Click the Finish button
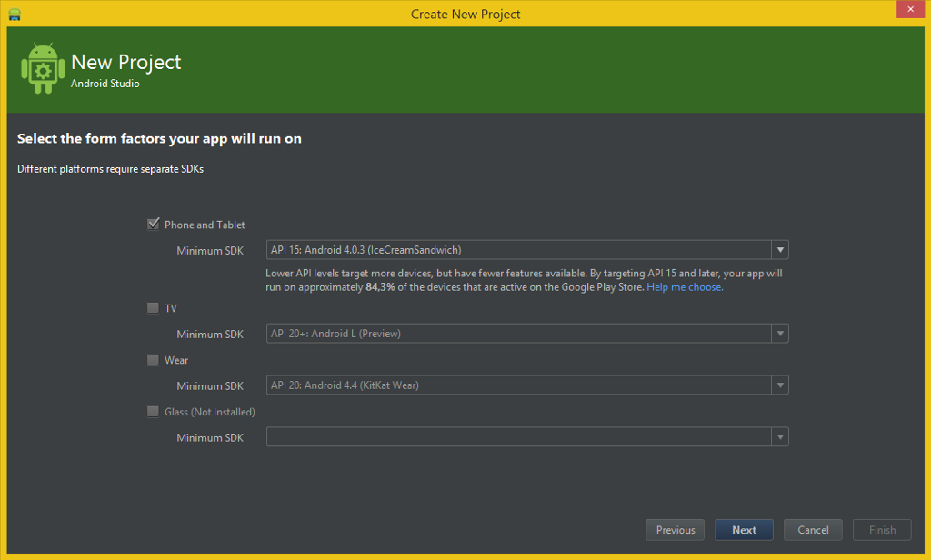 [882, 530]
